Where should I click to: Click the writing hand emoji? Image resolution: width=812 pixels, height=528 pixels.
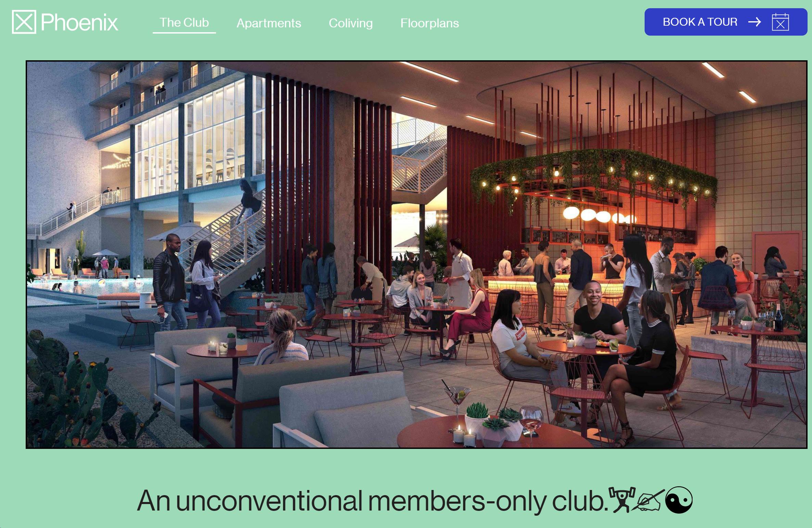[x=648, y=501]
